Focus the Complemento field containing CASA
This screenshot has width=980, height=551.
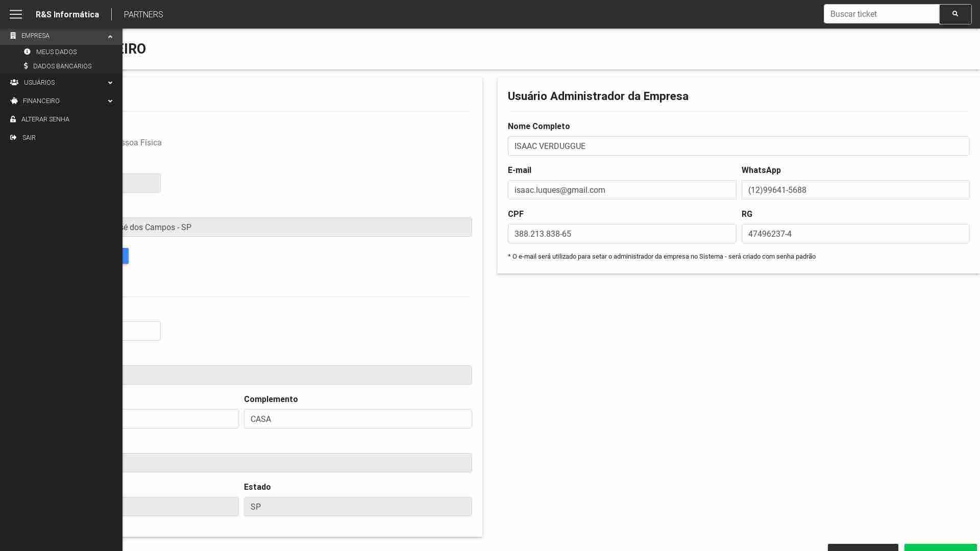click(357, 419)
